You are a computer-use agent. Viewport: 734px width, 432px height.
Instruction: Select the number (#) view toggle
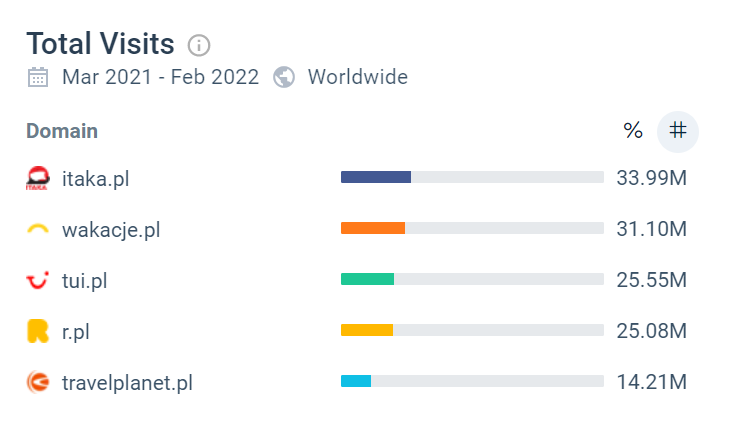click(x=678, y=131)
